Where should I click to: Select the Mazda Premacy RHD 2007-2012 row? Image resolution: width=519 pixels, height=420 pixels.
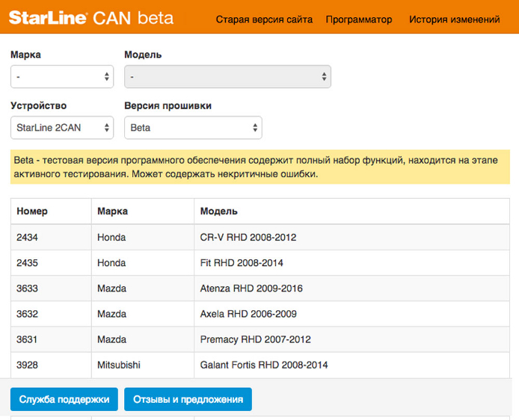click(260, 339)
